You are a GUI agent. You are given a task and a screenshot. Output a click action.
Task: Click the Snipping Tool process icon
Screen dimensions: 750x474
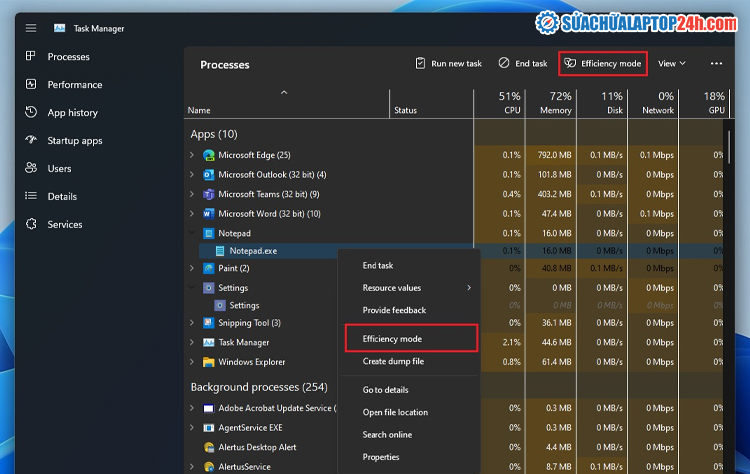tap(209, 323)
